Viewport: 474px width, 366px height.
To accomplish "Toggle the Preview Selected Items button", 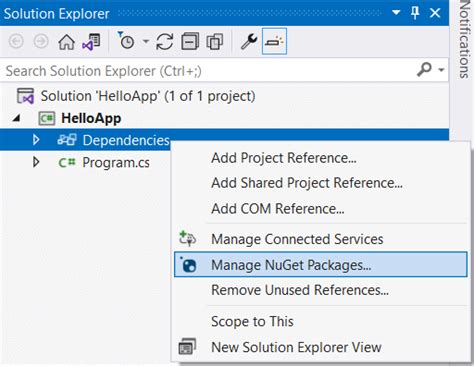I will click(x=274, y=41).
